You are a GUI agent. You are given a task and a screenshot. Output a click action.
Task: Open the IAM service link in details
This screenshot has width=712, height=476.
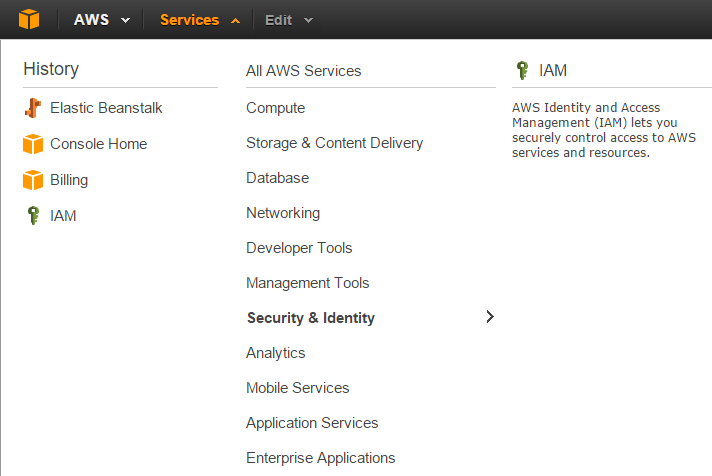553,71
